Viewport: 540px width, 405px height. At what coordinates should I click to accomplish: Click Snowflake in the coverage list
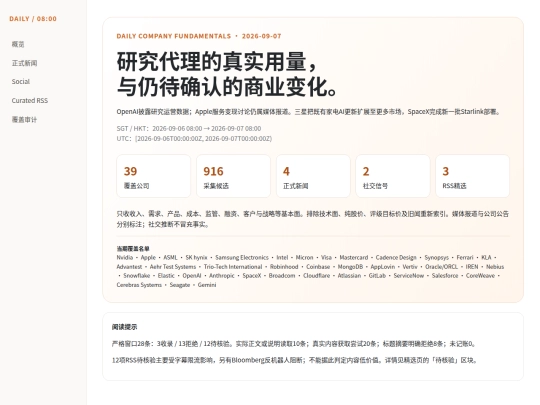coord(137,276)
